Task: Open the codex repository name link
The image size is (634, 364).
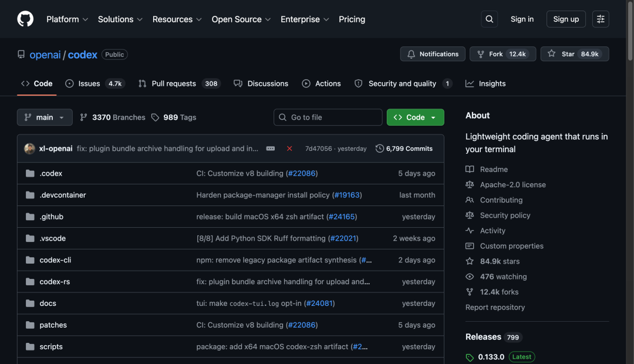Action: (83, 55)
